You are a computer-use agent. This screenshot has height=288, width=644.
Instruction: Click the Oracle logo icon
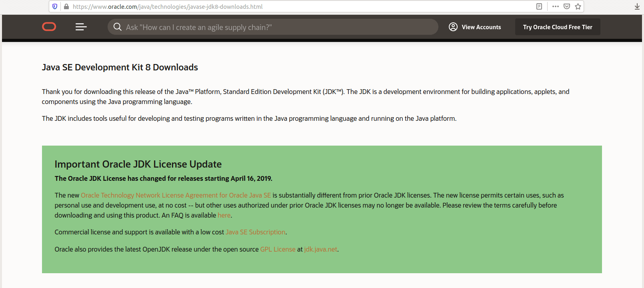click(49, 27)
